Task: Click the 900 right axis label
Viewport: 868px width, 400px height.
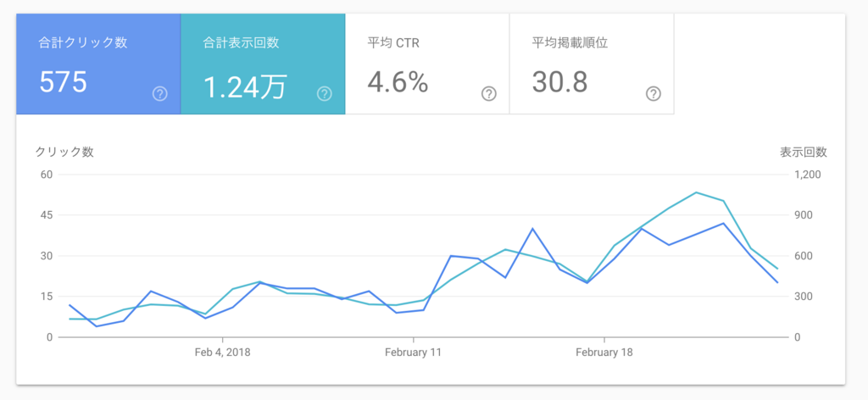Action: coord(803,215)
